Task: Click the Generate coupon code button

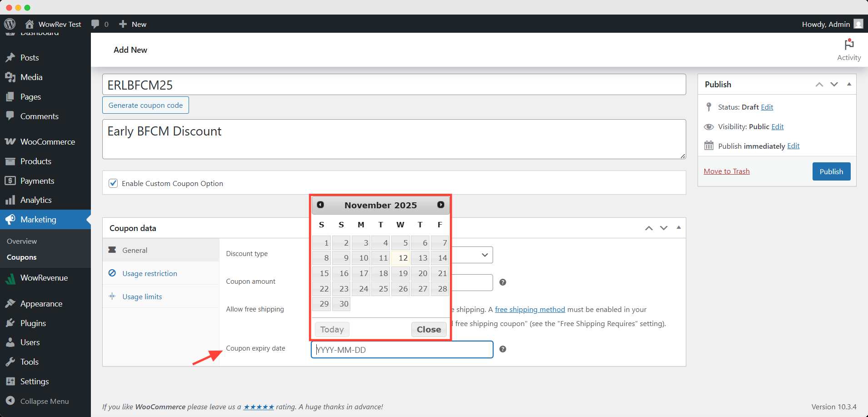Action: click(x=145, y=105)
